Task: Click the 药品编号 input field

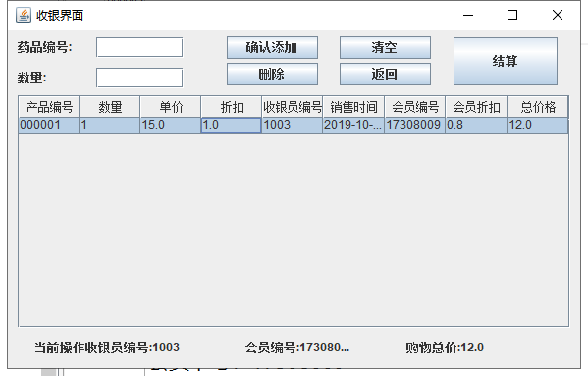Action: tap(139, 47)
